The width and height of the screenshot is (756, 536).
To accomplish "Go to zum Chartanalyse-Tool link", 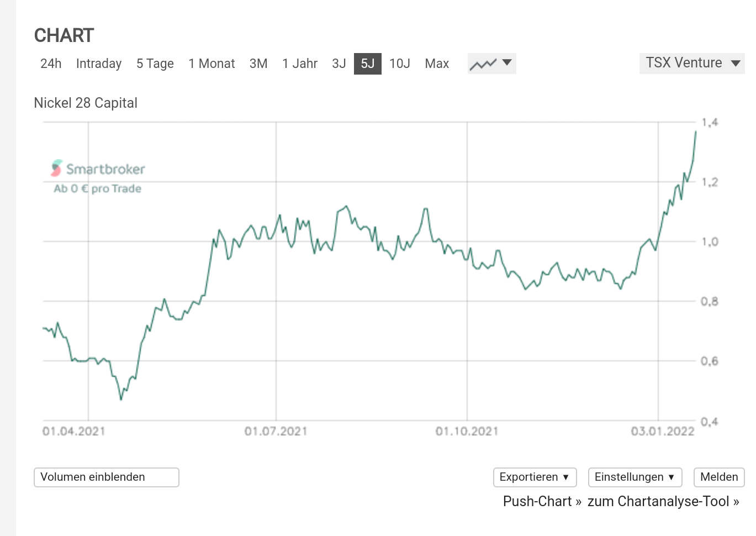I will (663, 501).
